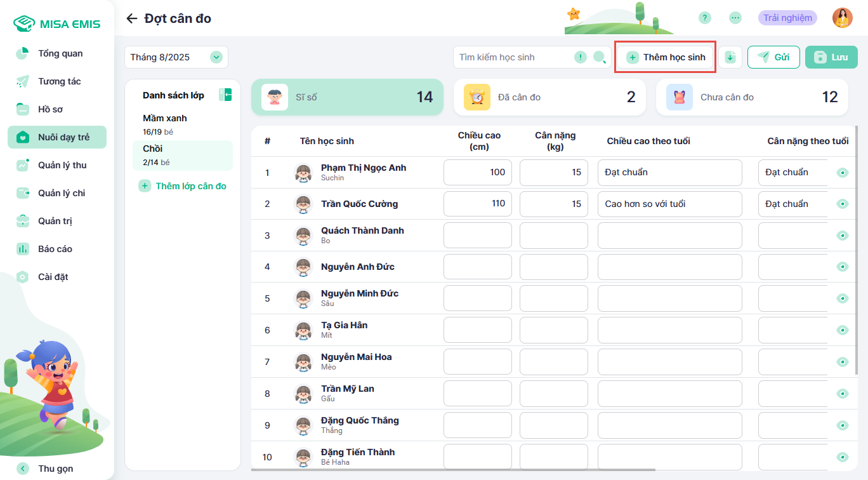Click the search info exclamation icon
The height and width of the screenshot is (480, 868).
click(581, 57)
